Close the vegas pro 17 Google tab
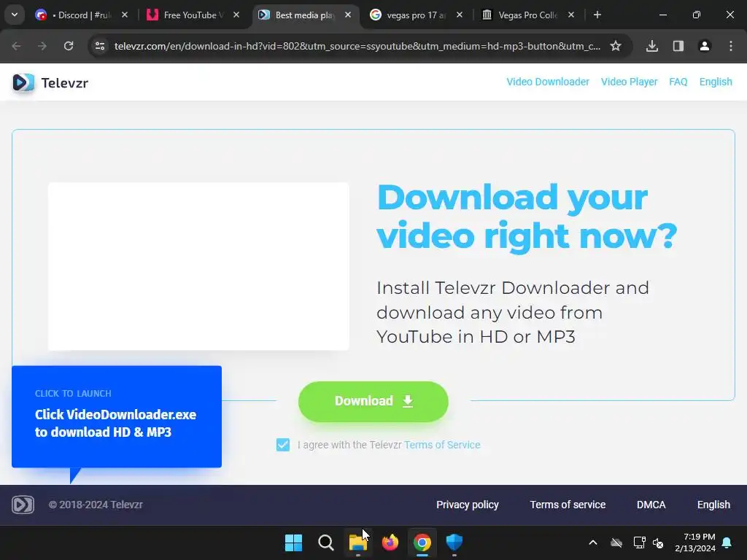The width and height of the screenshot is (747, 560). tap(460, 15)
